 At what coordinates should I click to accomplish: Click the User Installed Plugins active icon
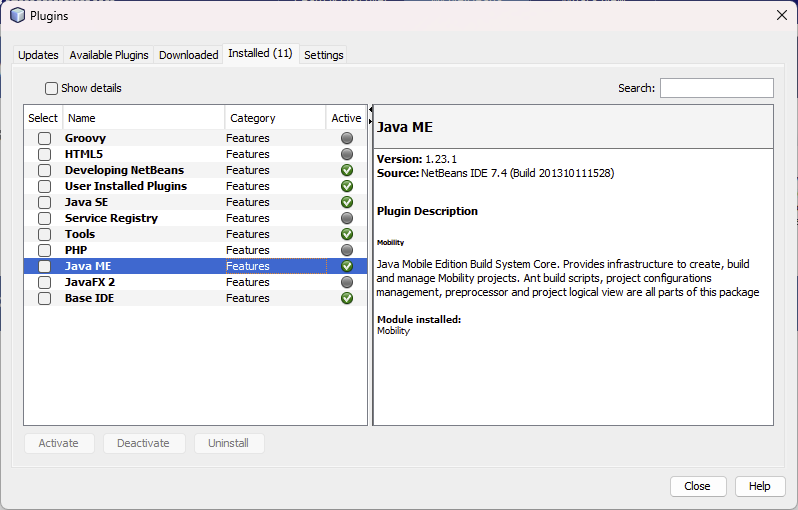(x=347, y=186)
